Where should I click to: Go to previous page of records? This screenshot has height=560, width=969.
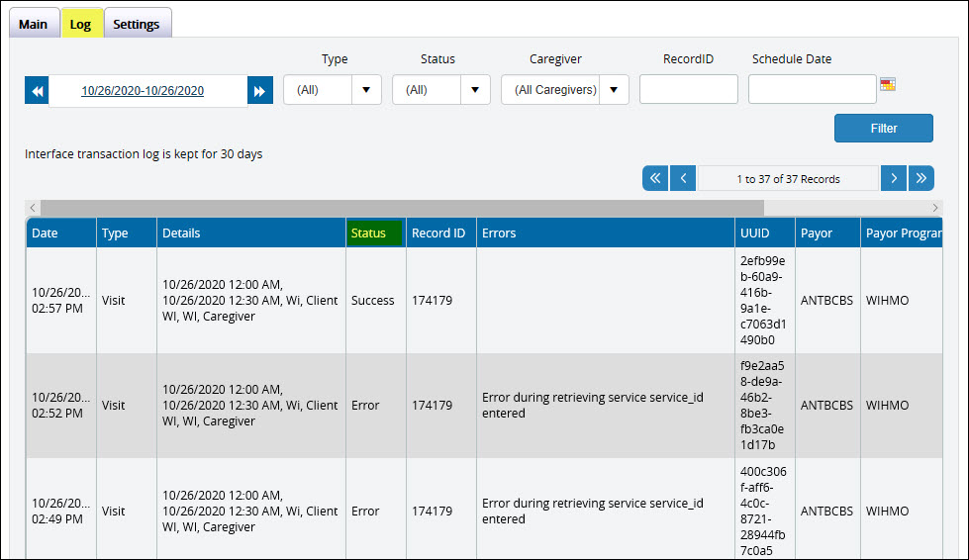pos(684,178)
